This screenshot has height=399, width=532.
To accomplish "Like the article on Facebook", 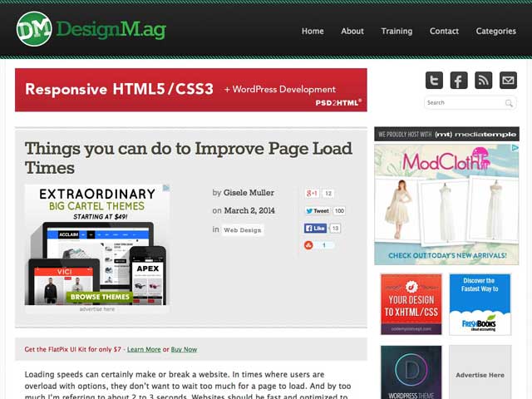I will tap(315, 228).
